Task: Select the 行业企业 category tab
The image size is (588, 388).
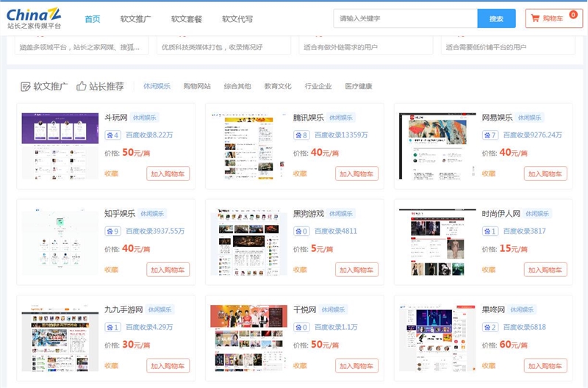Action: pyautogui.click(x=318, y=86)
